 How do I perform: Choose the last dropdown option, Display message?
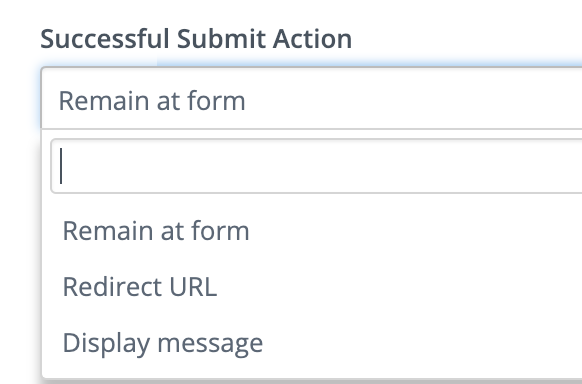coord(312,342)
